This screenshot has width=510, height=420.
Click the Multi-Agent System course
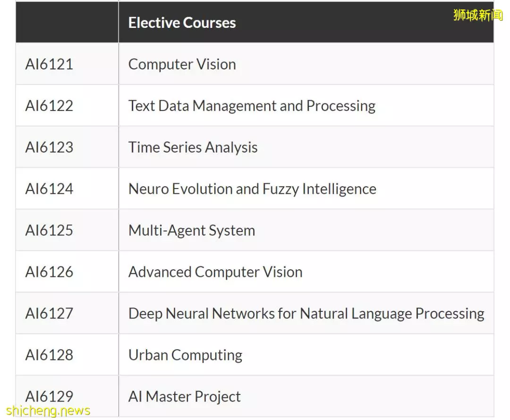[192, 231]
